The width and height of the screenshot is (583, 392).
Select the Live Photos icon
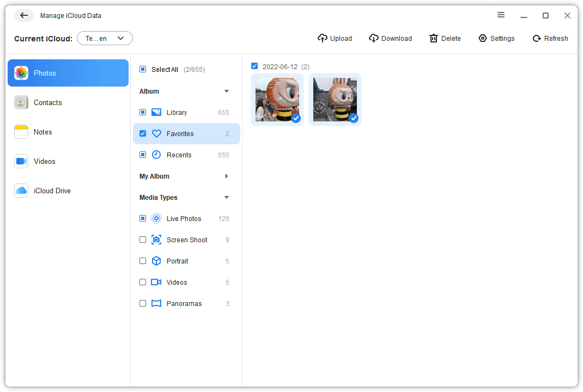click(x=156, y=218)
